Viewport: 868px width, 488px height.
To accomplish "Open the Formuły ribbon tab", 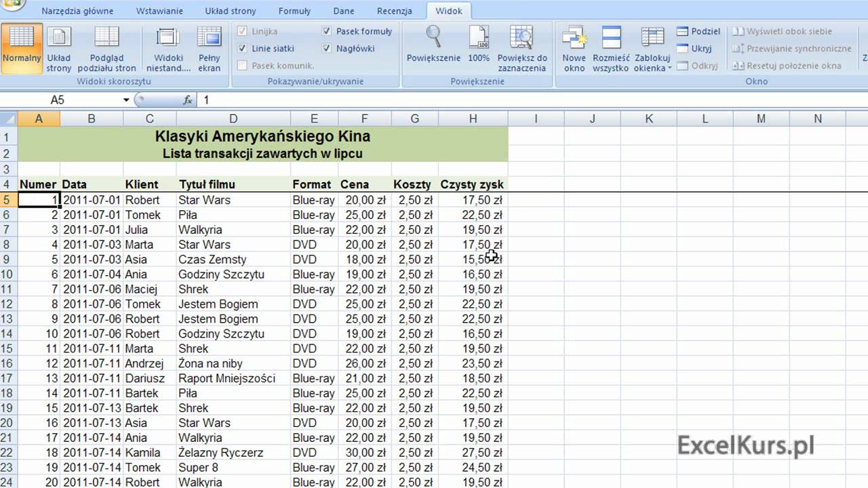I will [x=294, y=11].
